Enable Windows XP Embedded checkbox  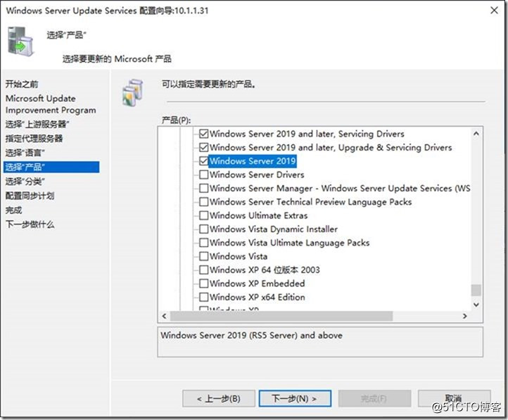[203, 284]
